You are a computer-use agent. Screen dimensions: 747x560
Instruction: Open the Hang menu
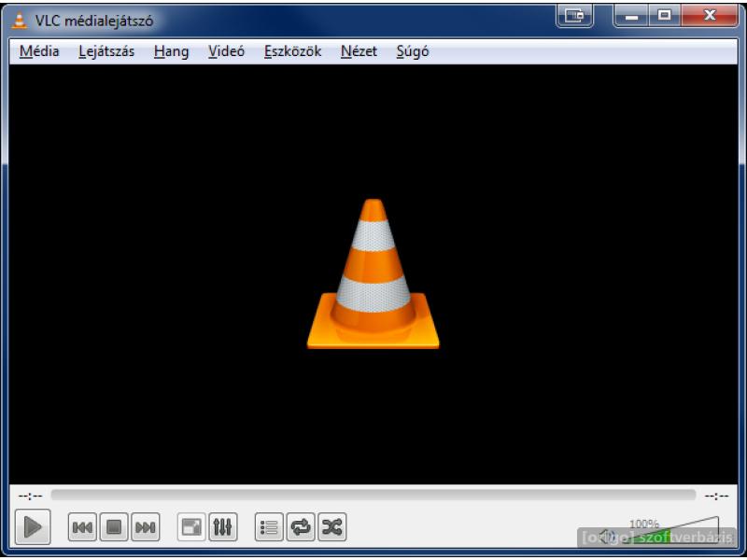coord(172,51)
